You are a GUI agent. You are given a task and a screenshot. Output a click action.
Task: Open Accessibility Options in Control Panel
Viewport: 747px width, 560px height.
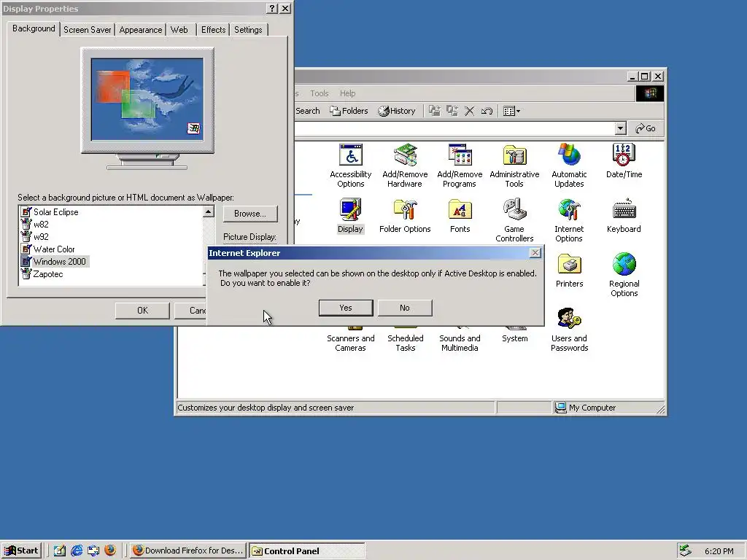pos(351,166)
